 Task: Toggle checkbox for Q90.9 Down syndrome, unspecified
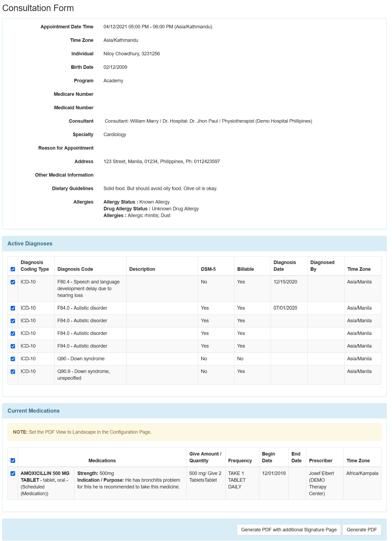[x=13, y=372]
